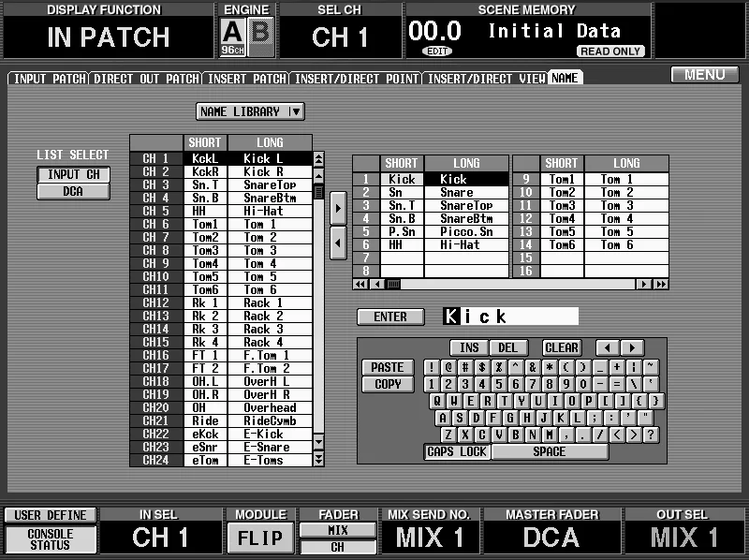Set FADER mode to CH

[x=338, y=547]
